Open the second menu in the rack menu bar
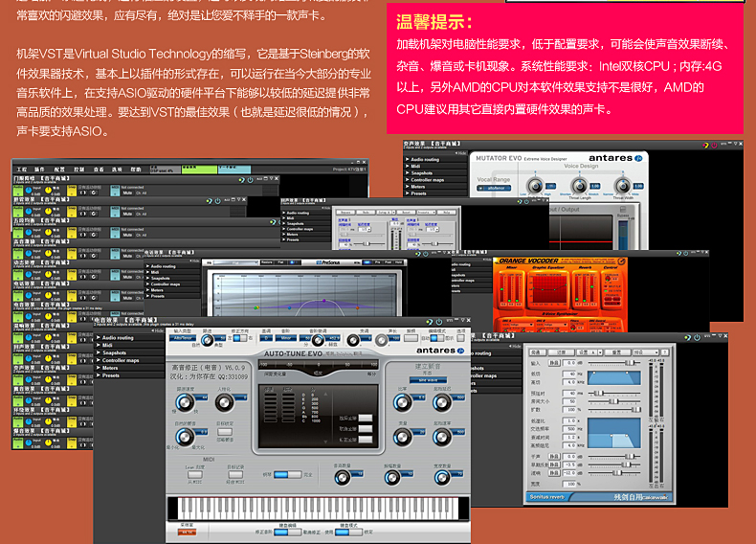This screenshot has width=756, height=544. pos(39,170)
